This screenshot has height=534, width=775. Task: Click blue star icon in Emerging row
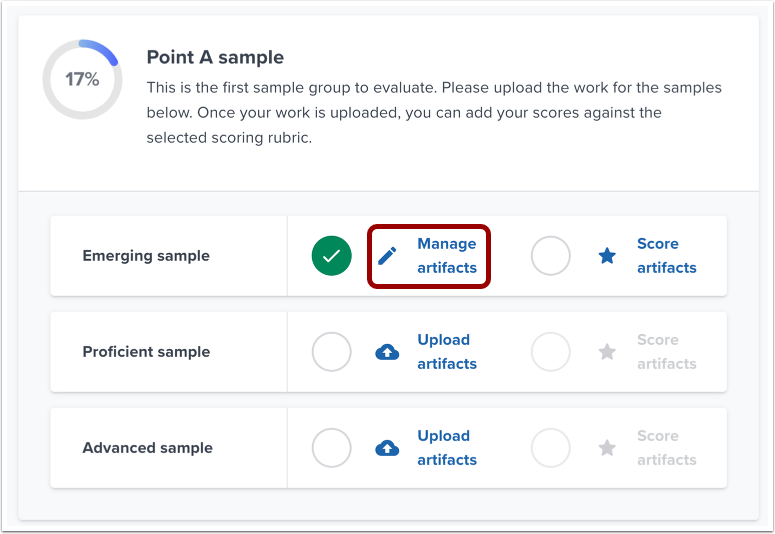point(607,256)
